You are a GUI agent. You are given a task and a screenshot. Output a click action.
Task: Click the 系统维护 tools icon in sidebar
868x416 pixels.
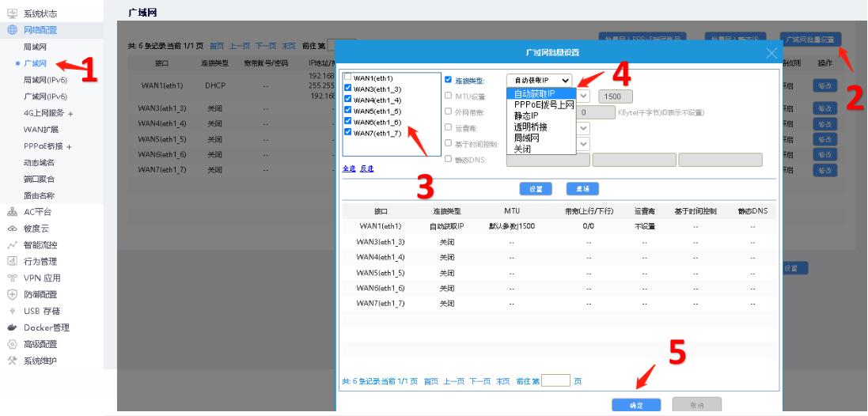12,361
